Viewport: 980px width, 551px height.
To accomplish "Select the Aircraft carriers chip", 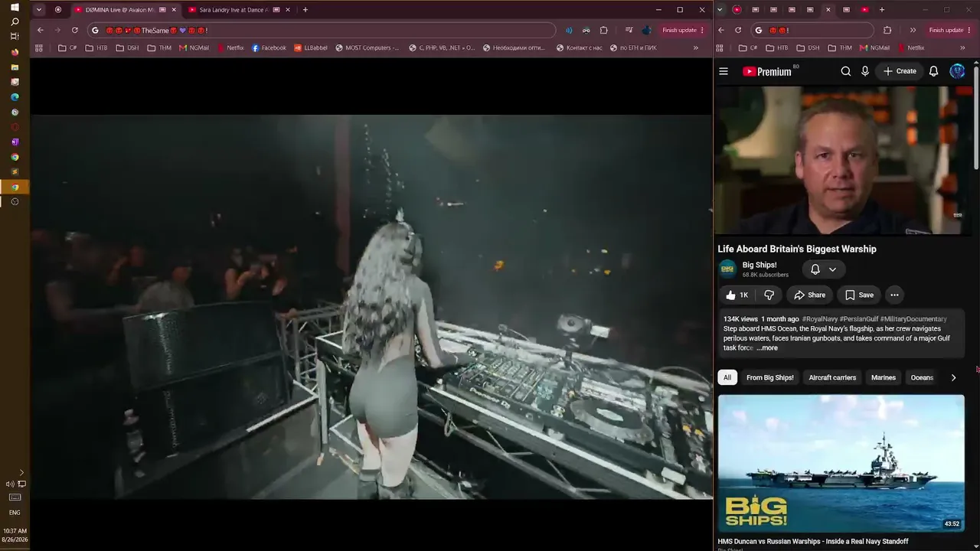I will coord(832,377).
